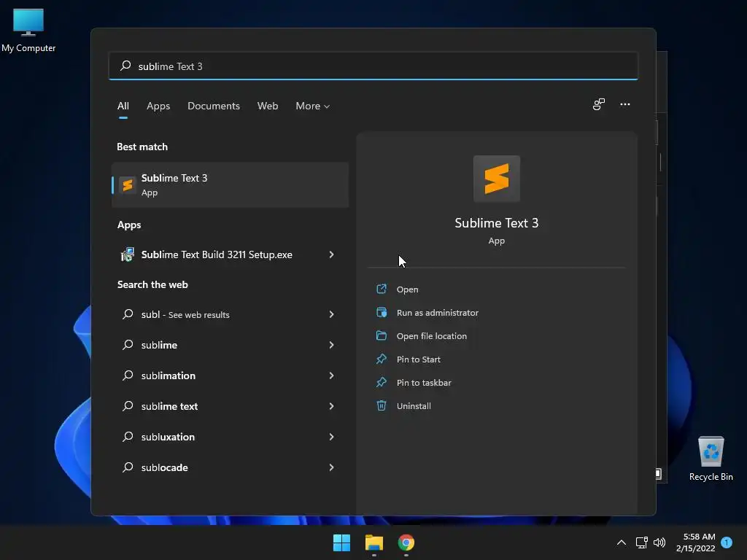Click the Uninstall trash can icon
Image resolution: width=747 pixels, height=560 pixels.
click(x=381, y=405)
